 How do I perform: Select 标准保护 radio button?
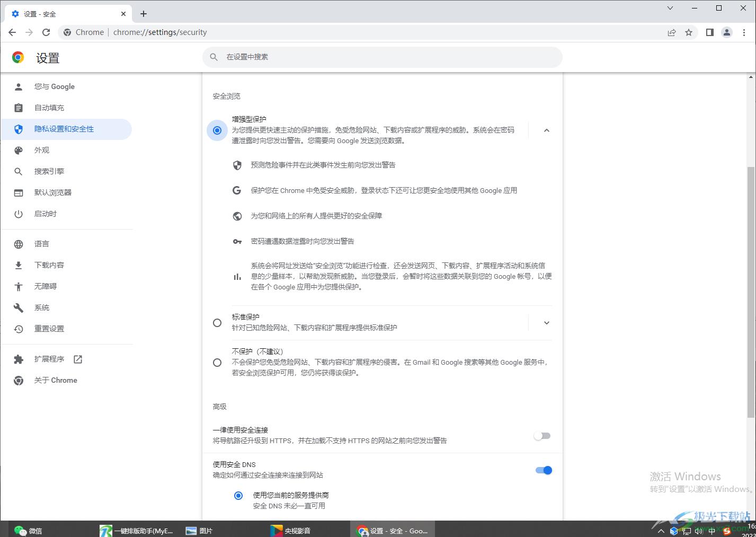217,323
